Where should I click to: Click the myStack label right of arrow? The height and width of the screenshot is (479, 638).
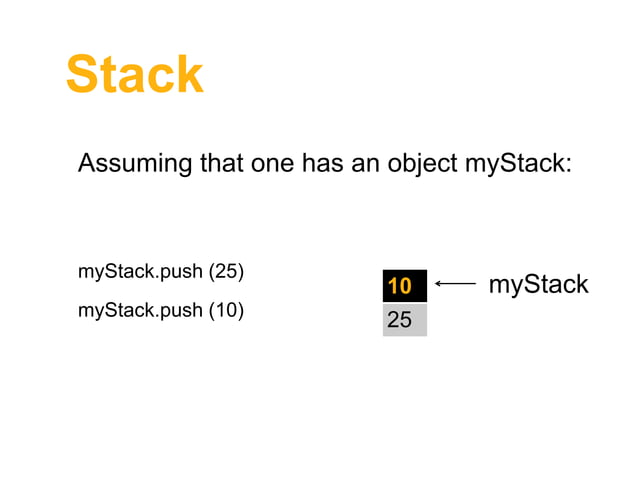click(538, 285)
